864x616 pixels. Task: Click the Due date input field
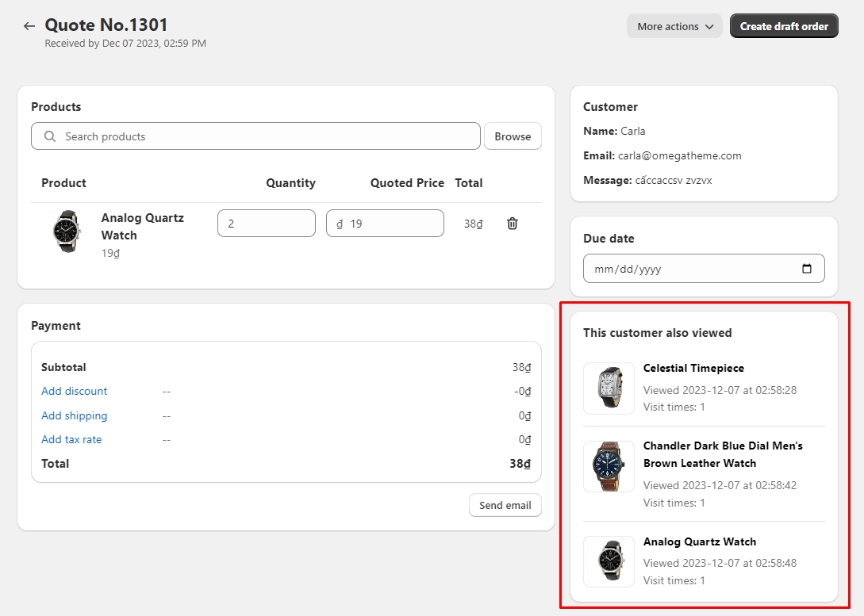[690, 269]
